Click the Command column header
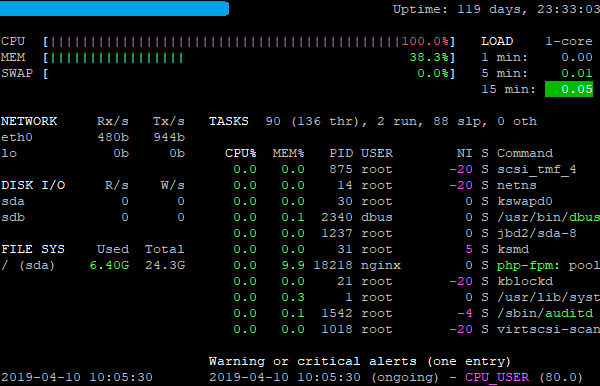This screenshot has width=600, height=386. [x=525, y=153]
